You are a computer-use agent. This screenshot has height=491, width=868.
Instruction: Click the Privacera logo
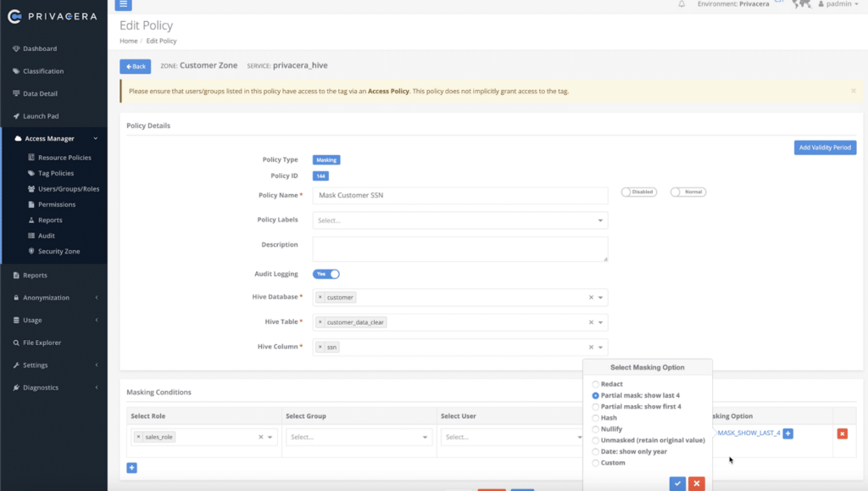click(x=51, y=15)
